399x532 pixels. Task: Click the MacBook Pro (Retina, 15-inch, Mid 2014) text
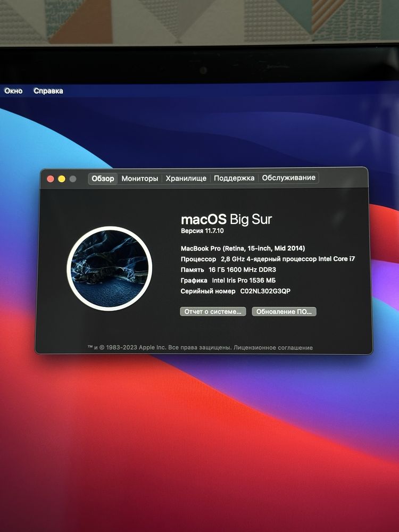(243, 248)
